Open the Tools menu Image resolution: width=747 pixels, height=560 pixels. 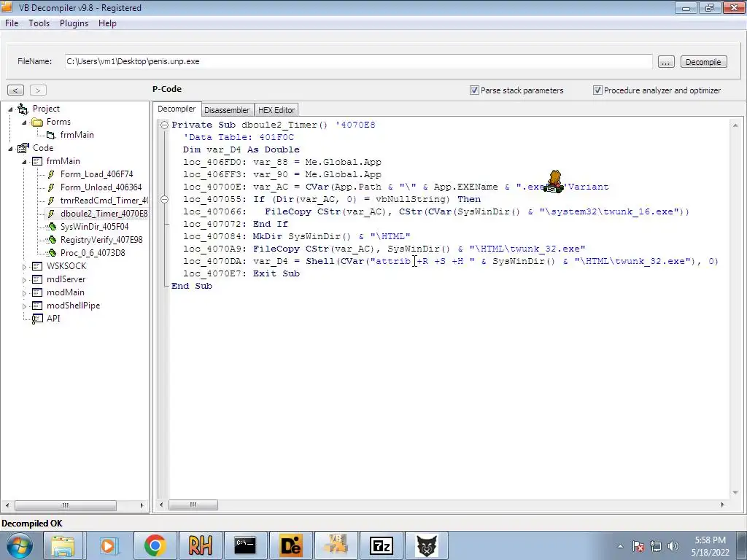point(39,23)
